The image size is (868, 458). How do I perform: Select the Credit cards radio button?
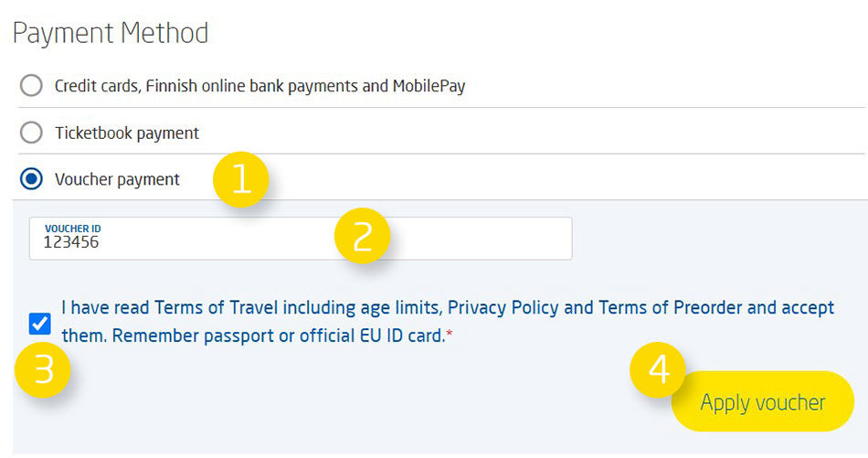tap(31, 86)
